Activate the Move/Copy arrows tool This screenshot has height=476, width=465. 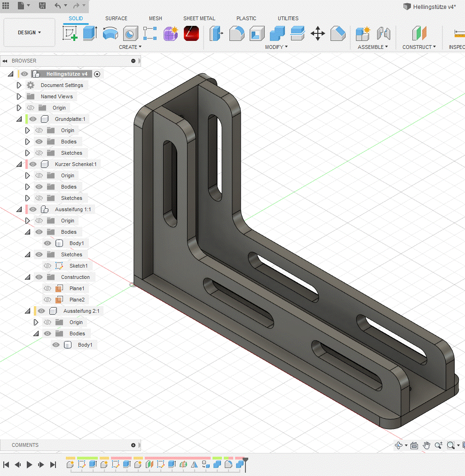318,33
